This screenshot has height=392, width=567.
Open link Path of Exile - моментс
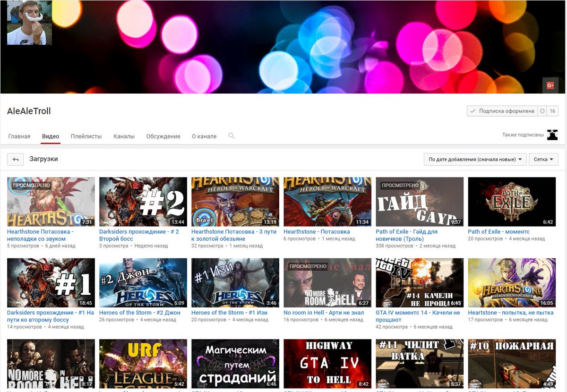point(498,232)
